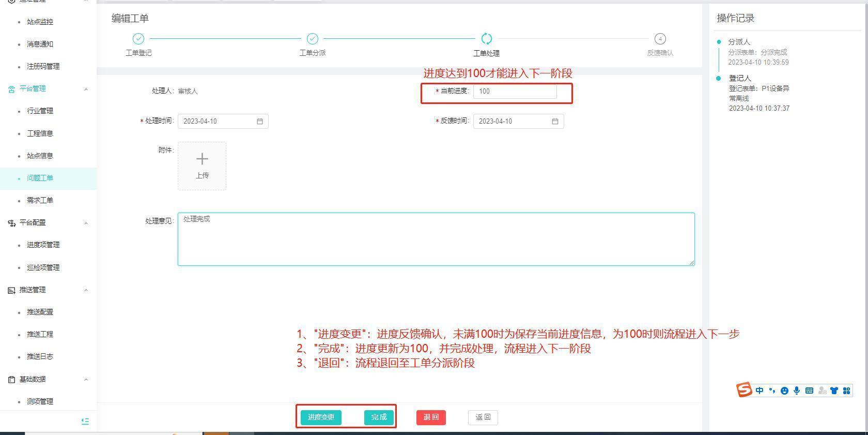Open the emoji smiley icon in IME bar
Screen dimensions: 868x435
[x=784, y=391]
